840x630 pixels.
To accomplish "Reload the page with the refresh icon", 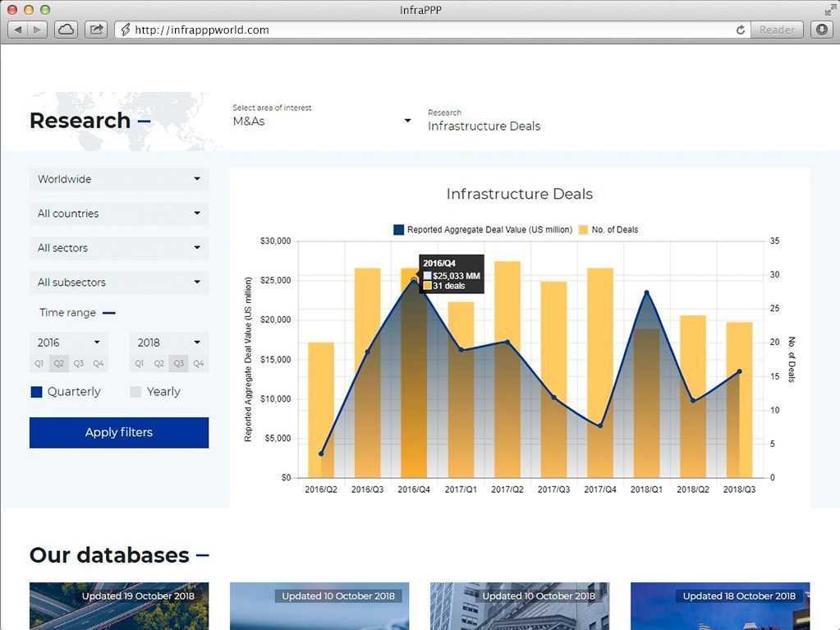I will [x=741, y=30].
